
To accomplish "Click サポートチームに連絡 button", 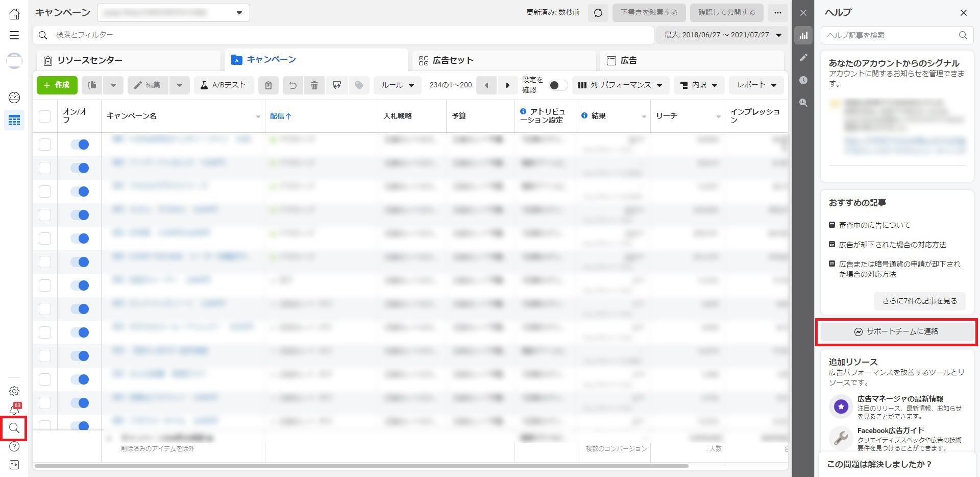I will pos(896,332).
